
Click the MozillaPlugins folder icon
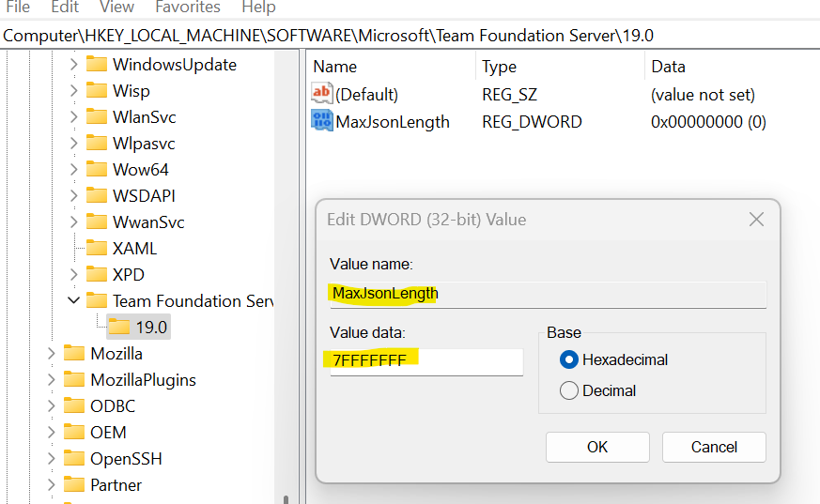point(74,380)
